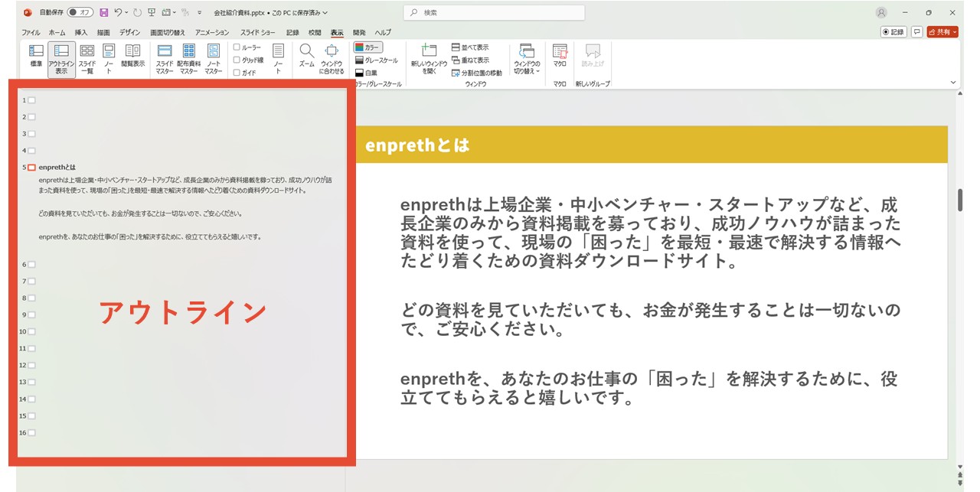Image resolution: width=980 pixels, height=492 pixels.
Task: Open the 画面切り替え tab
Action: click(x=168, y=33)
